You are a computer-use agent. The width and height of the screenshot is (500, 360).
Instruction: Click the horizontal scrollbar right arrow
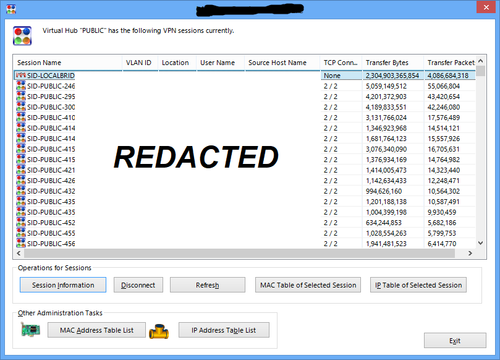[470, 253]
